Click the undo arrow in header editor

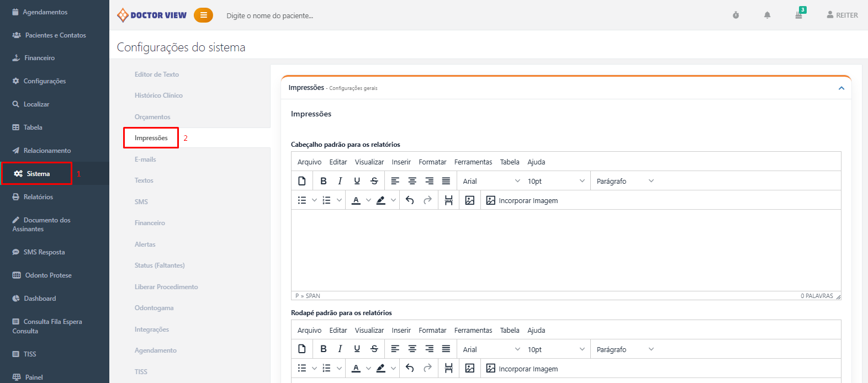410,200
